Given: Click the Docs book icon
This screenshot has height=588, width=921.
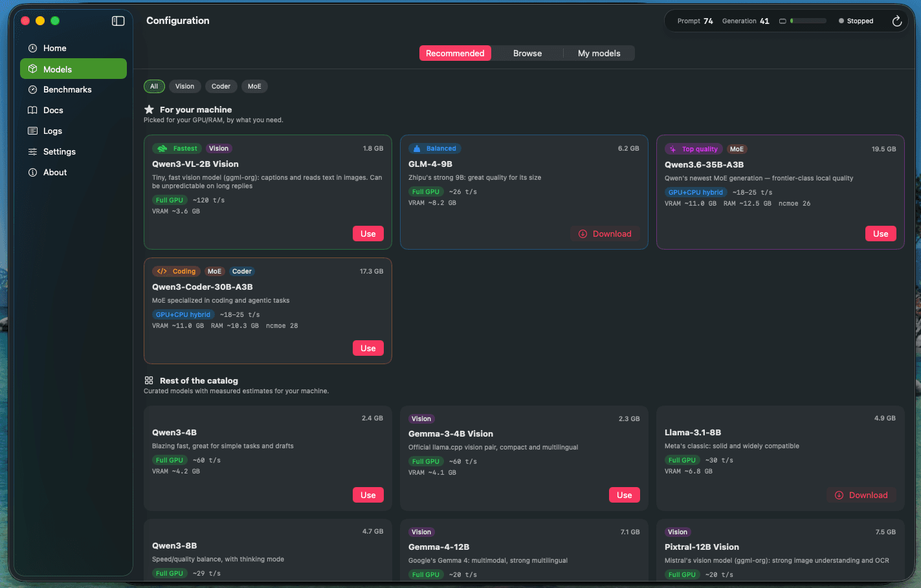Looking at the screenshot, I should click(x=32, y=110).
